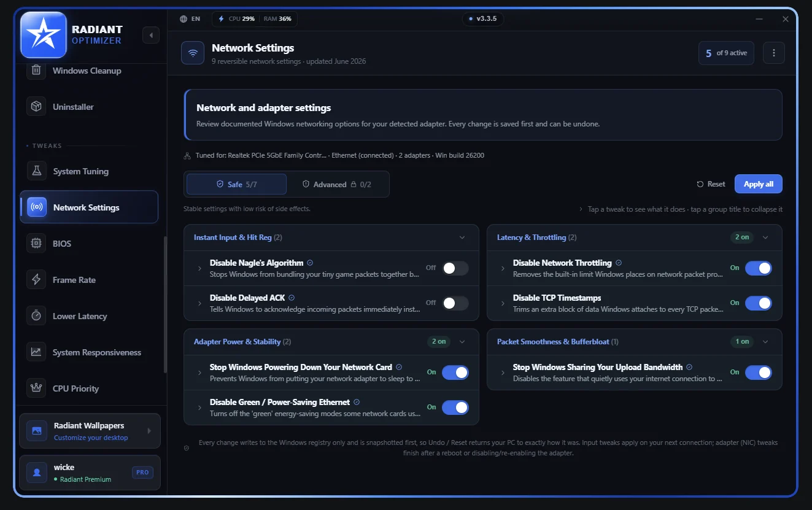812x510 pixels.
Task: Open System Responsiveness chart icon
Action: coord(36,352)
